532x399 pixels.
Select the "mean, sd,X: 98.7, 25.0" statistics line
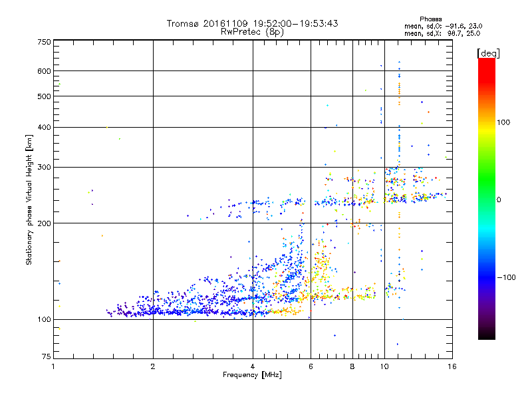pos(442,33)
